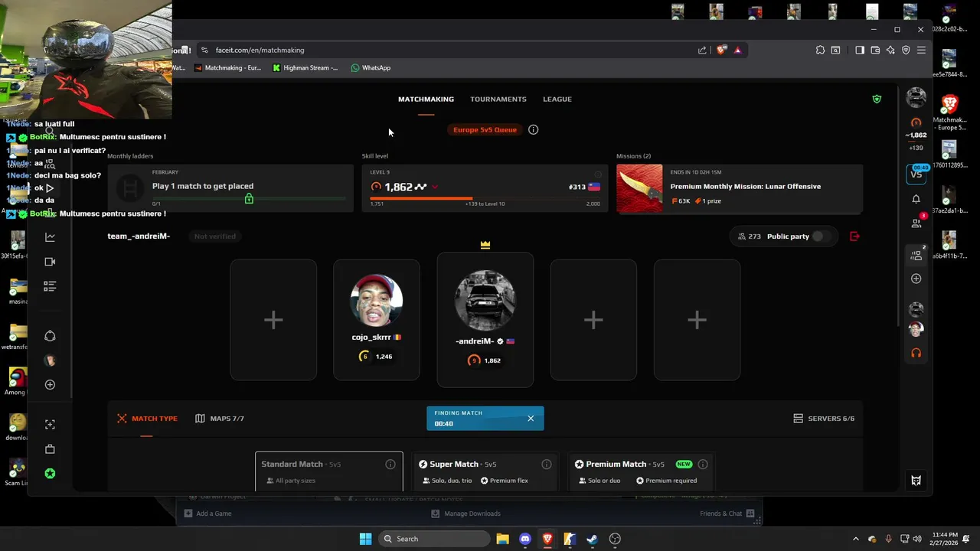The height and width of the screenshot is (551, 980).
Task: Open notifications bell in right sidebar
Action: 916,199
